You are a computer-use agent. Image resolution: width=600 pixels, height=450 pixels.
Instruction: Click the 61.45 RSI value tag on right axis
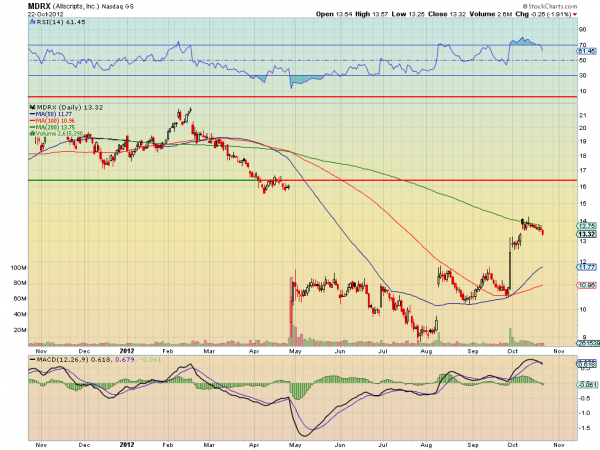click(x=587, y=51)
